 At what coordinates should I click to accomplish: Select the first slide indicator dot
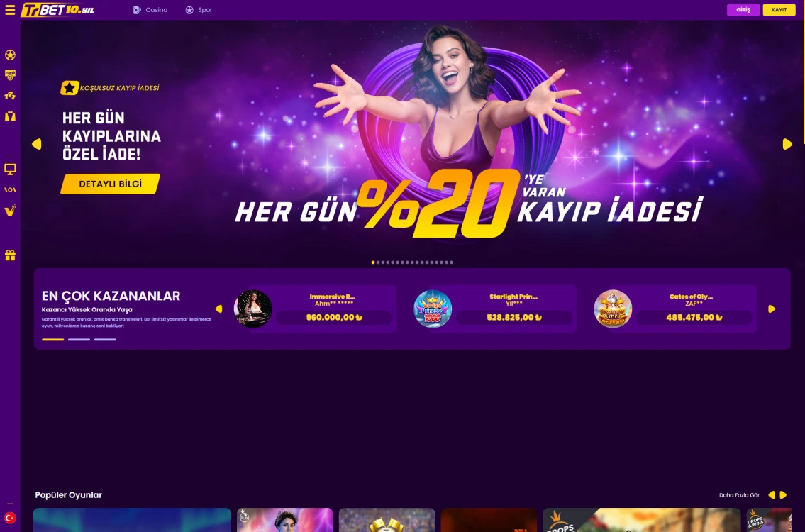pyautogui.click(x=373, y=262)
